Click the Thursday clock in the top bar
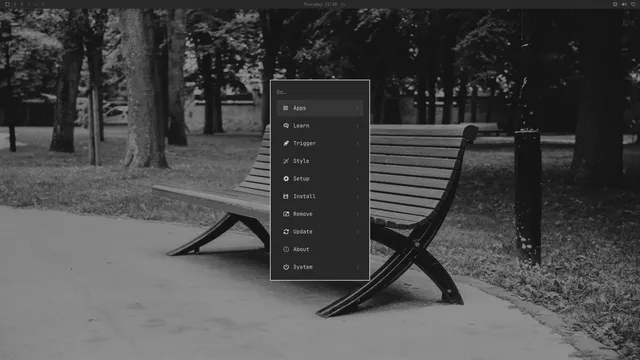Screen dimensions: 640x360 click(x=320, y=4)
